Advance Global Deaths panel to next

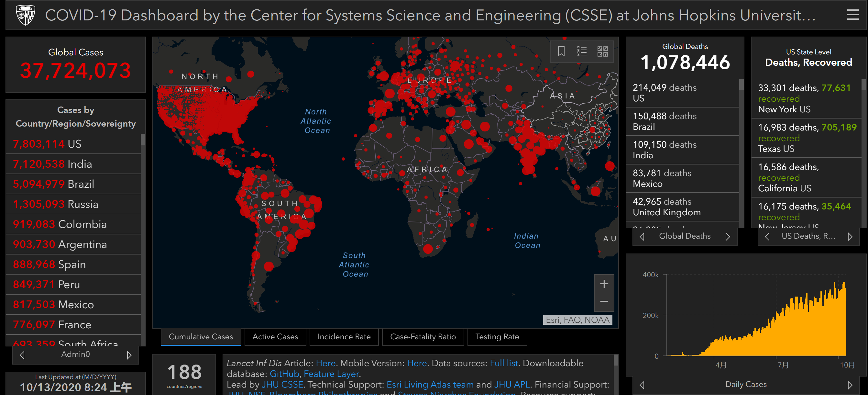click(728, 236)
